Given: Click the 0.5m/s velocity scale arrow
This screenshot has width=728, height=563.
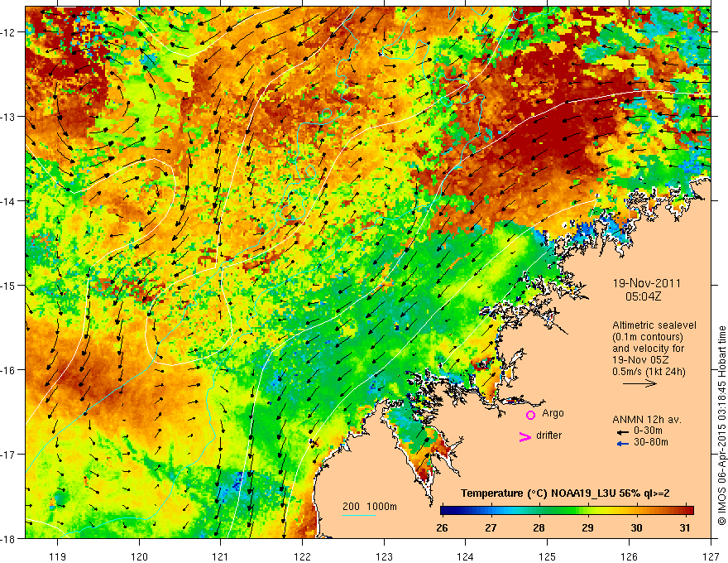Looking at the screenshot, I should [x=639, y=383].
